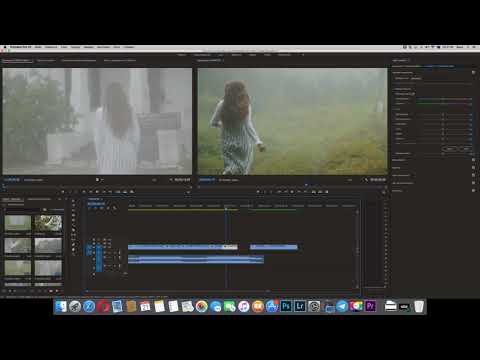The width and height of the screenshot is (480, 360).
Task: Click the Auto button under Tone
Action: click(466, 149)
